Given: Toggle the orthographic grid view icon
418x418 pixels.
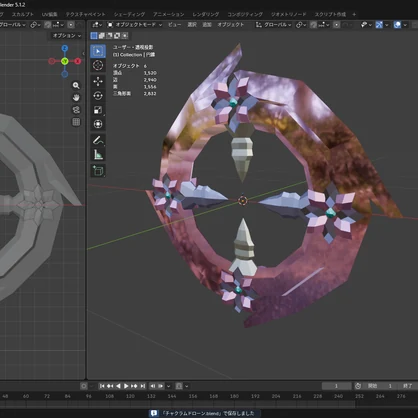Looking at the screenshot, I should 76,122.
